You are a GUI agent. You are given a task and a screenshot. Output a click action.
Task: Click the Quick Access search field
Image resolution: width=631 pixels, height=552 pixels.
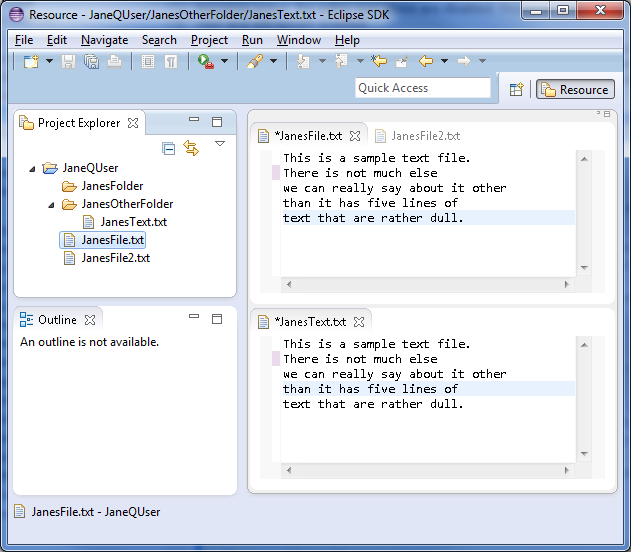[423, 88]
